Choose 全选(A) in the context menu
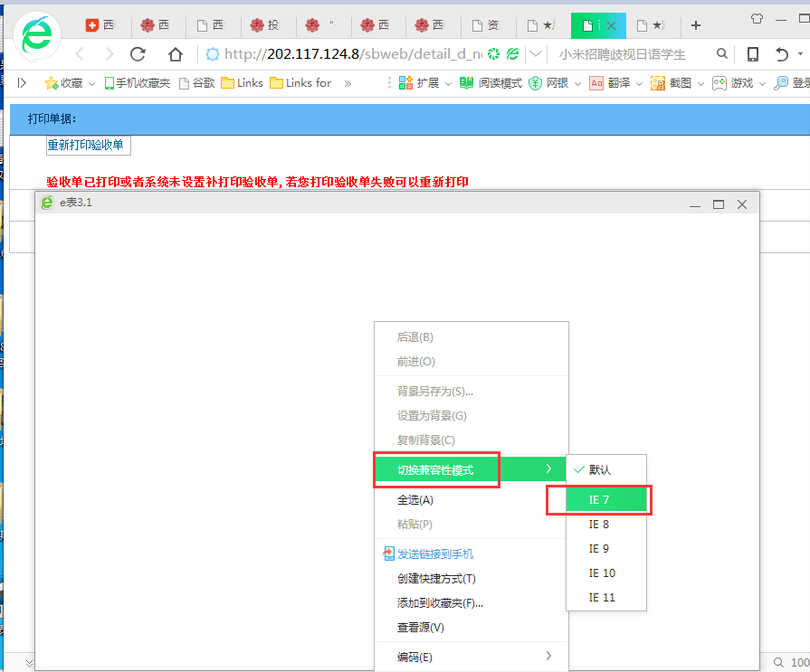The height and width of the screenshot is (672, 810). pos(415,500)
